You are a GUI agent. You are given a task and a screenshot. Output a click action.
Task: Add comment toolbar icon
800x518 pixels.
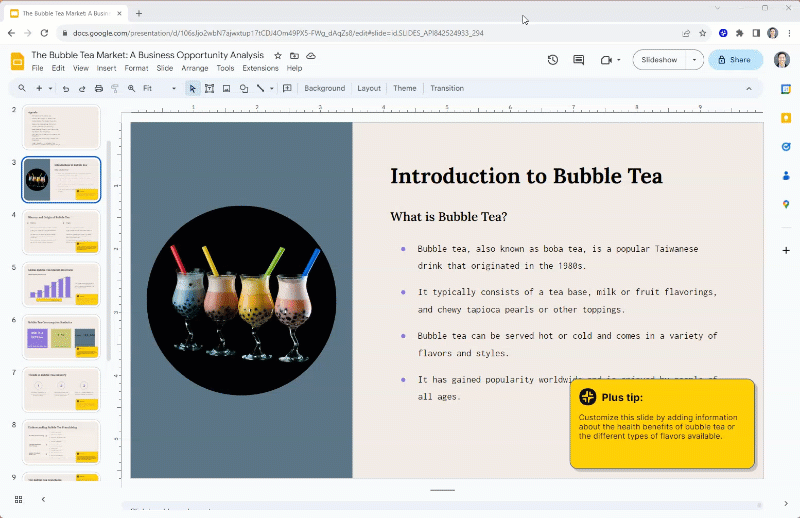click(x=287, y=88)
